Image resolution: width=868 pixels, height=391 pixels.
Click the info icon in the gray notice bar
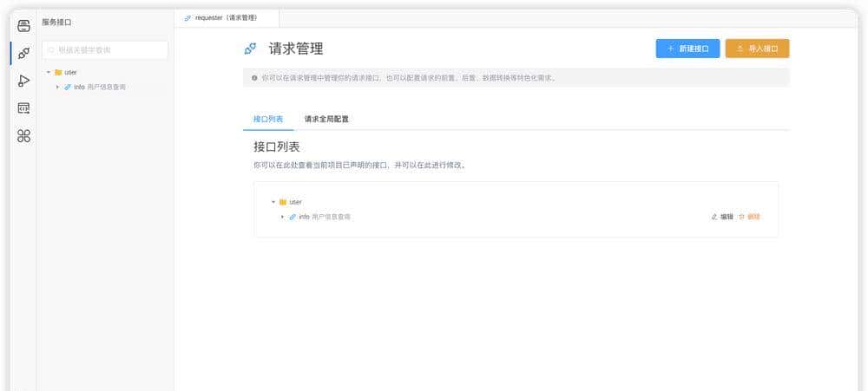254,78
